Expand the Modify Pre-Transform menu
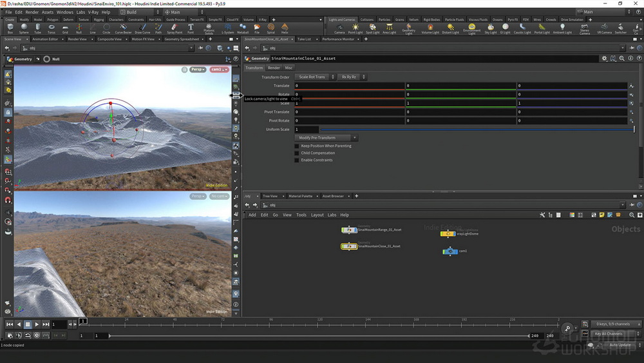The width and height of the screenshot is (644, 363). (326, 138)
